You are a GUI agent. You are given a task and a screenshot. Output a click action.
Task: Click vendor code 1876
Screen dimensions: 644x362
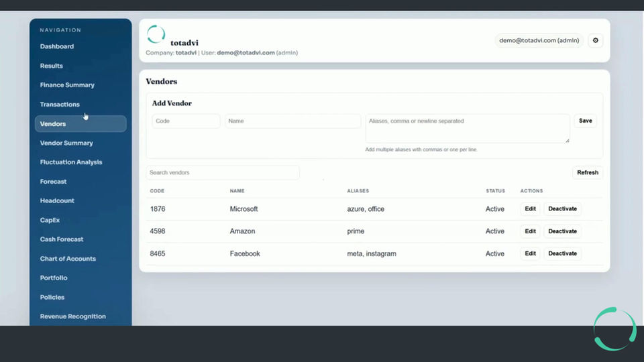[158, 209]
